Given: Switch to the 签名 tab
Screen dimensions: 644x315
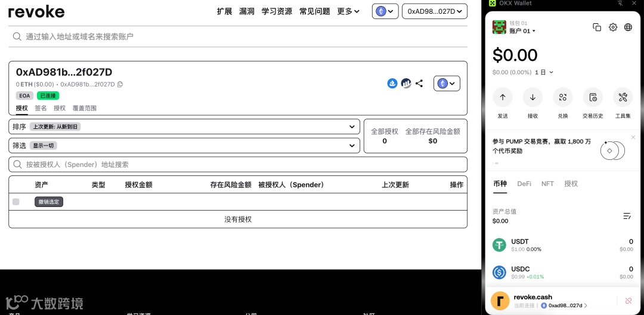Looking at the screenshot, I should click(41, 108).
